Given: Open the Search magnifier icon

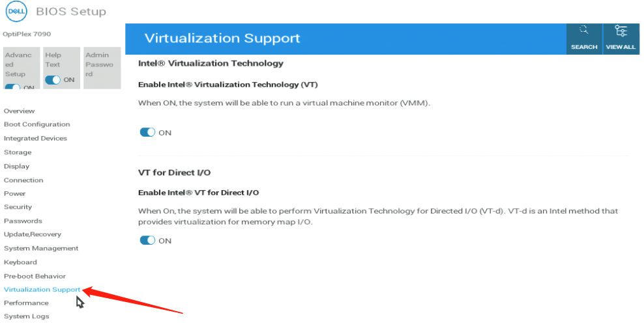Looking at the screenshot, I should 583,30.
